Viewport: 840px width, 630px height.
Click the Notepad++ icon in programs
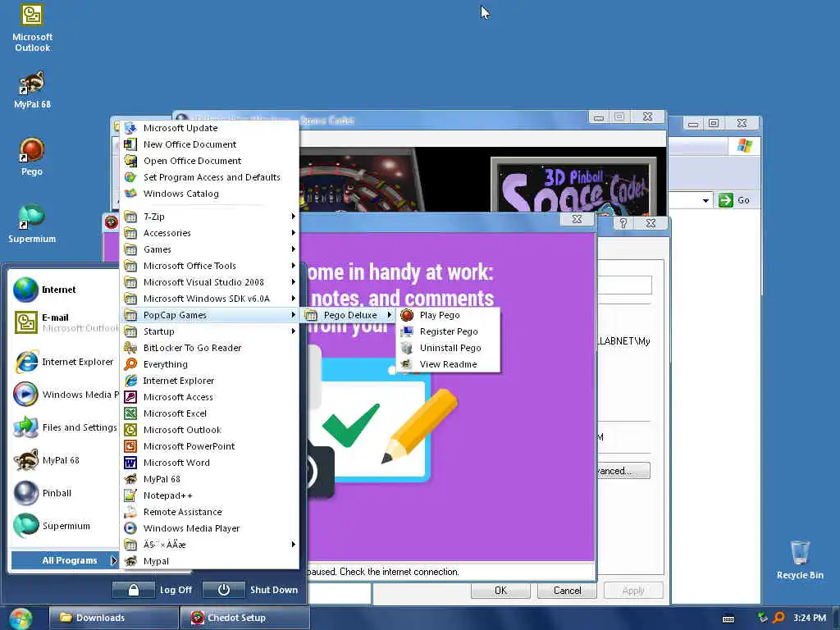(x=130, y=495)
